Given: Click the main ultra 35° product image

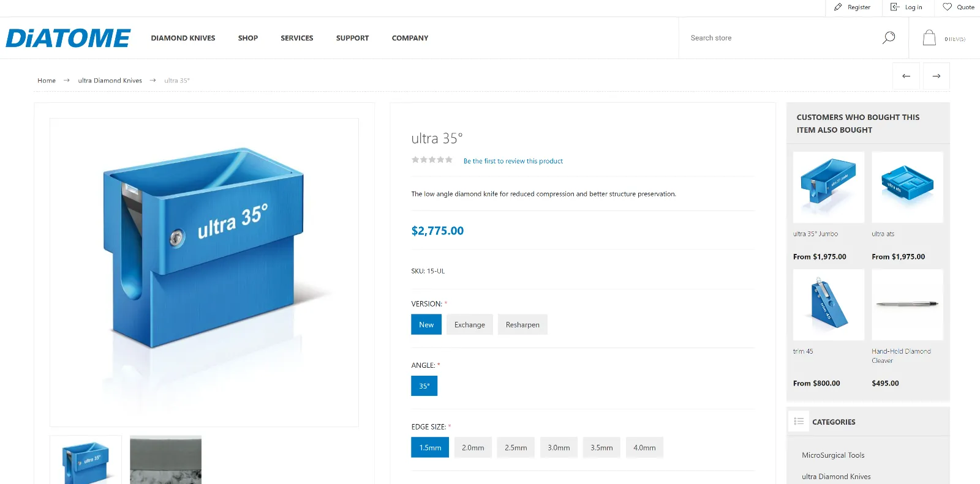Looking at the screenshot, I should (x=204, y=272).
